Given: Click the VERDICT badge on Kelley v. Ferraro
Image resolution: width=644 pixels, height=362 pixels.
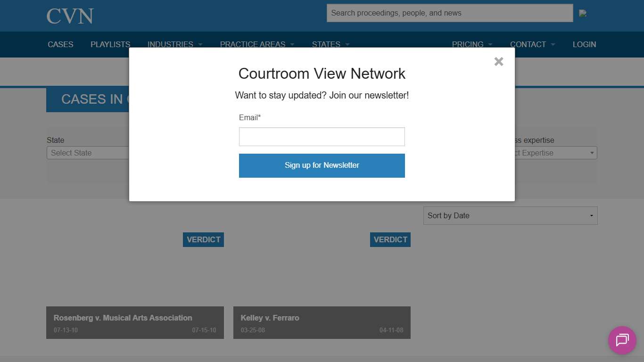Looking at the screenshot, I should [390, 239].
